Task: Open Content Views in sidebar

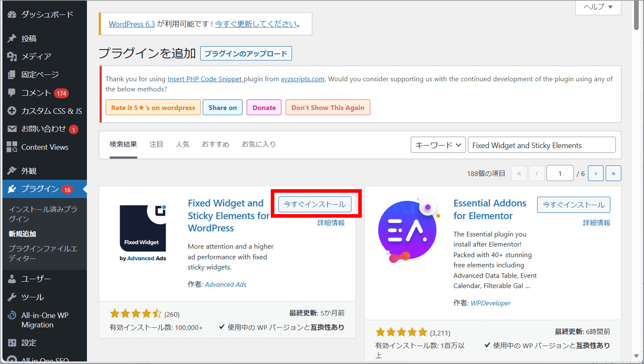Action: tap(45, 147)
